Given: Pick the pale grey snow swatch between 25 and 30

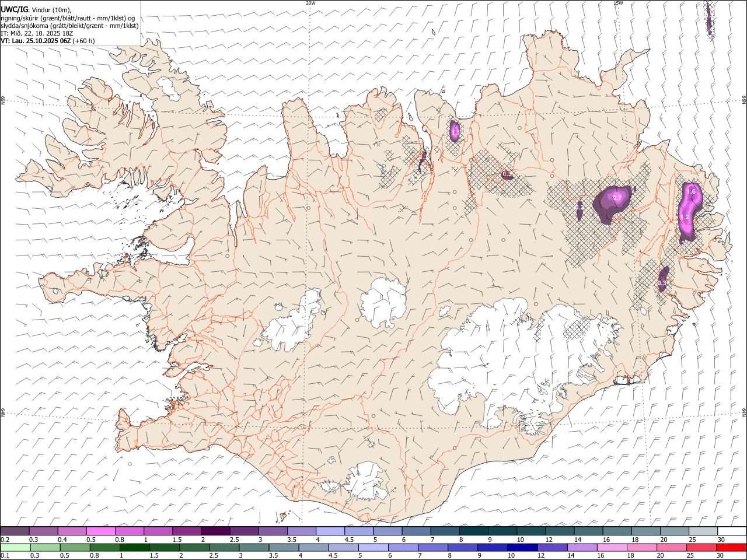Looking at the screenshot, I should (703, 531).
